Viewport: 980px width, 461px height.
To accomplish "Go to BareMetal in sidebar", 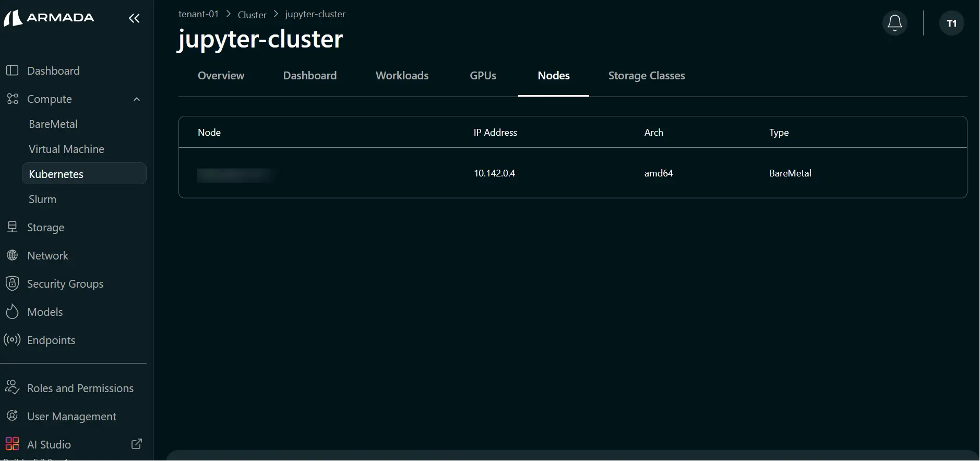I will coord(53,124).
